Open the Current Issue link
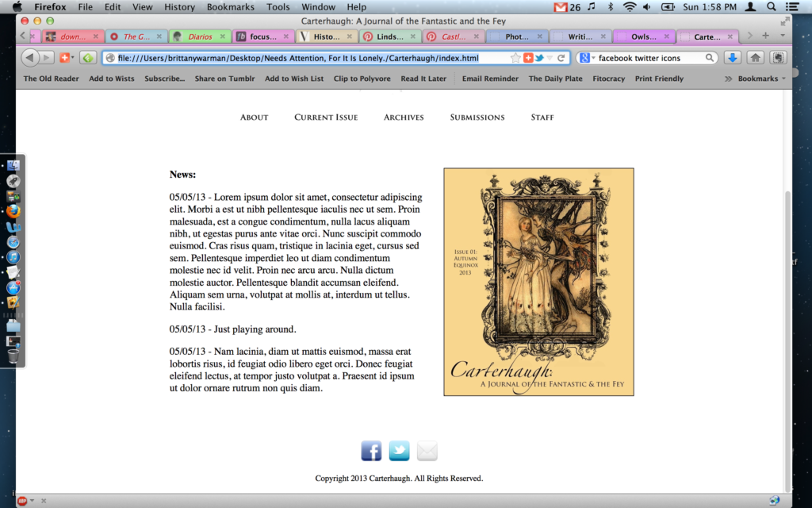Image resolution: width=812 pixels, height=508 pixels. pos(326,117)
